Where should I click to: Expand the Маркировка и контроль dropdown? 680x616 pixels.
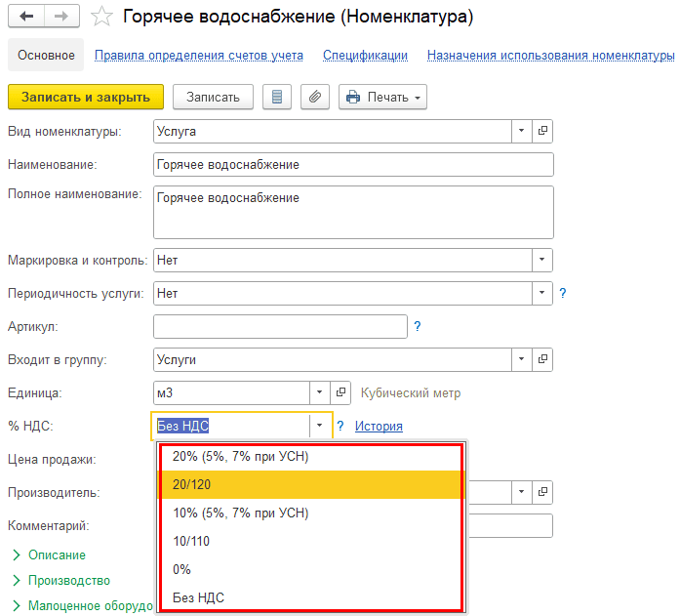[541, 261]
